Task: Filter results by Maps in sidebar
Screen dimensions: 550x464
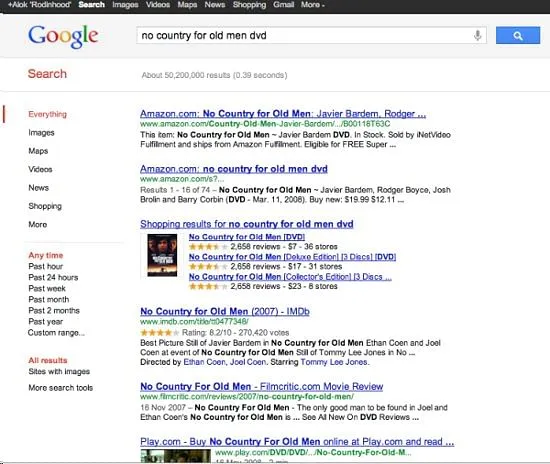Action: [38, 151]
